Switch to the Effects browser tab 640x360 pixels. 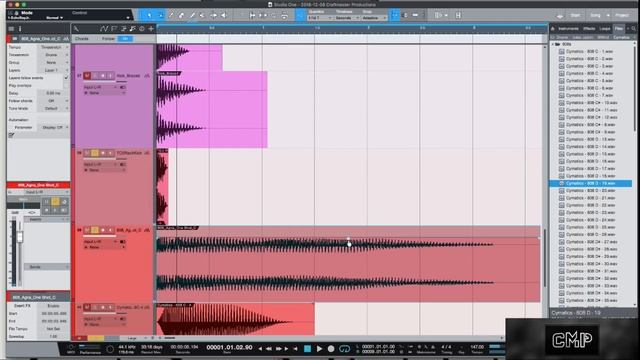tap(589, 29)
